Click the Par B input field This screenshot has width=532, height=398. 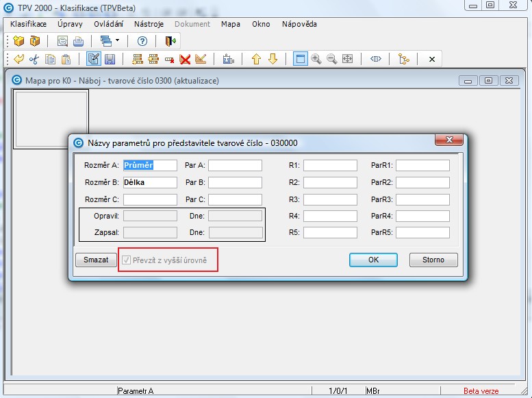pos(235,182)
